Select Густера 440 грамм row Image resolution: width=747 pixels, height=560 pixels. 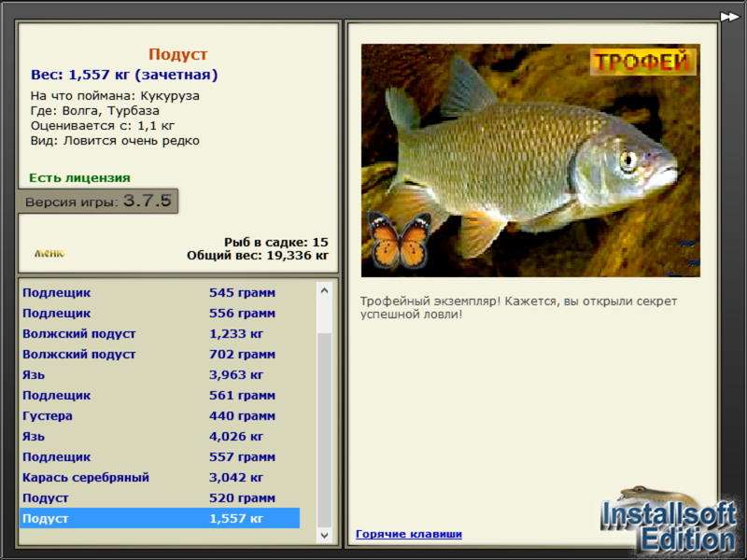coord(160,415)
